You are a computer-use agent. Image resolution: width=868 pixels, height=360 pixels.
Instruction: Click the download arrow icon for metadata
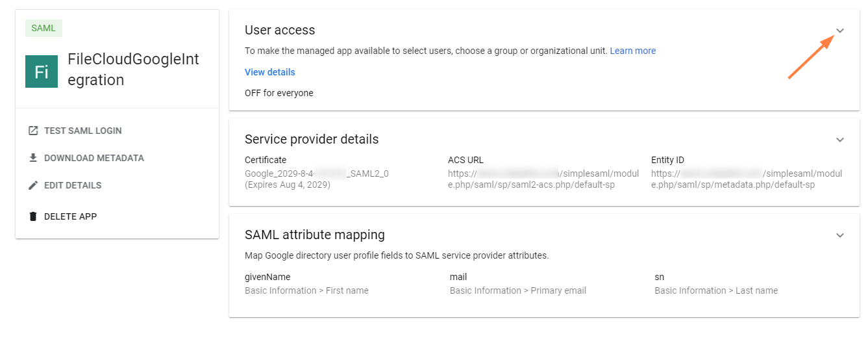click(x=33, y=158)
